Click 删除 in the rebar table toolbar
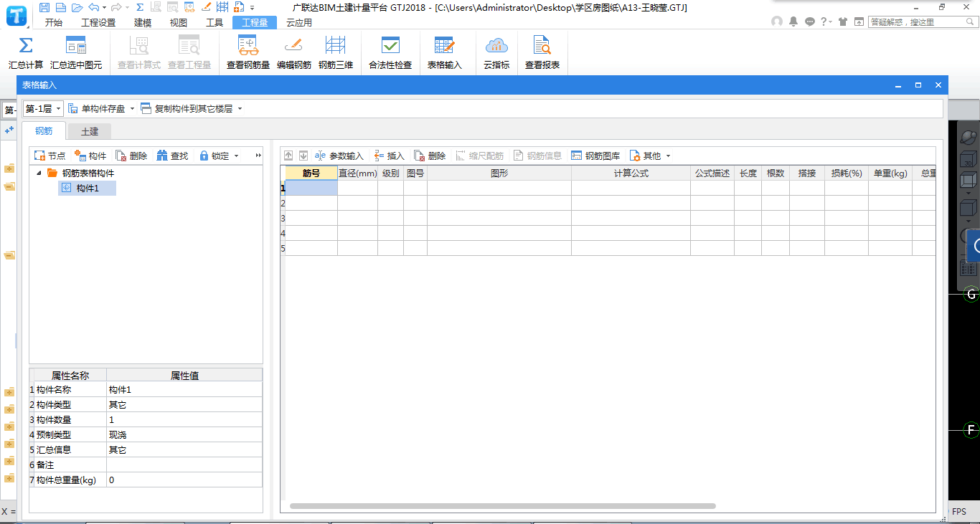This screenshot has width=980, height=524. click(x=430, y=156)
